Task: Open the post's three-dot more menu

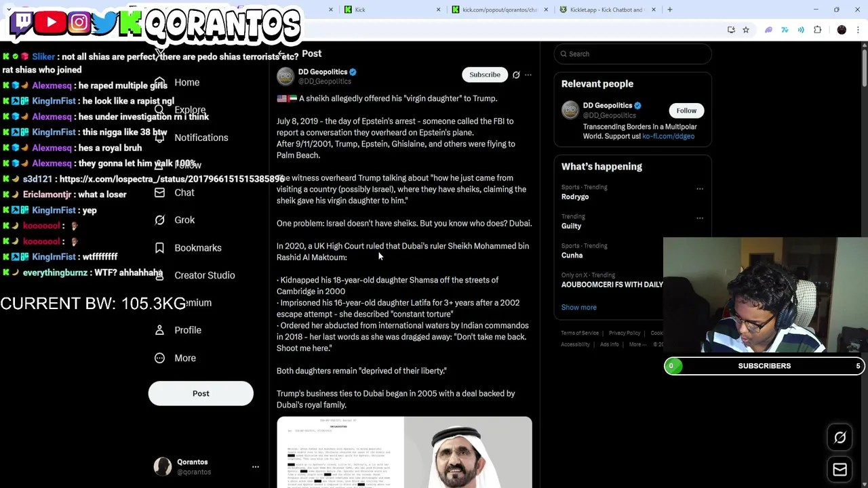Action: pyautogui.click(x=528, y=75)
